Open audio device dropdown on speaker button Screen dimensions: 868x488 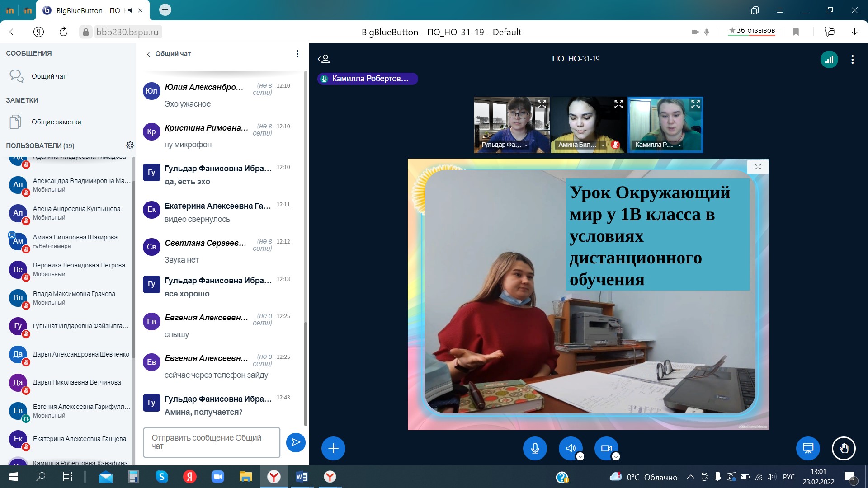[580, 456]
